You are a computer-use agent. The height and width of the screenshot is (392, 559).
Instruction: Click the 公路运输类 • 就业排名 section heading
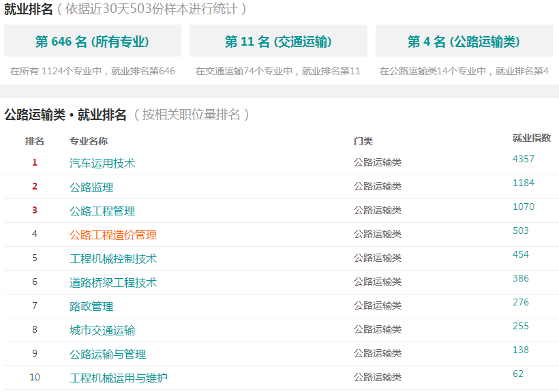pos(65,115)
